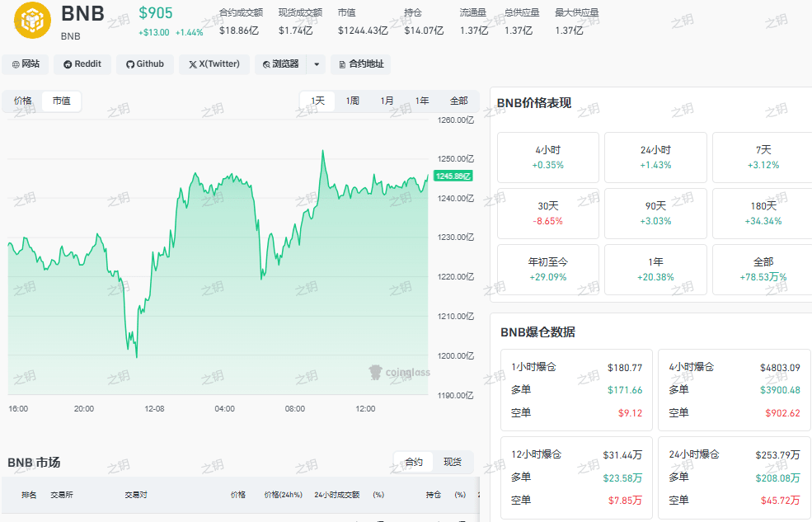Screen dimensions: 812x522
Task: Click 12小时 多单 $23.58万 value
Action: 622,478
